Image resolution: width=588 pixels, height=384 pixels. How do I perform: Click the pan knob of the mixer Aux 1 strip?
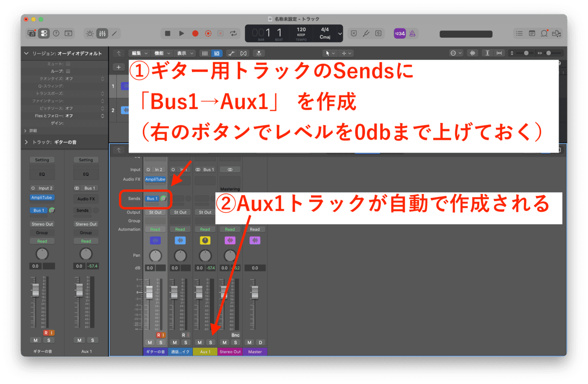205,255
